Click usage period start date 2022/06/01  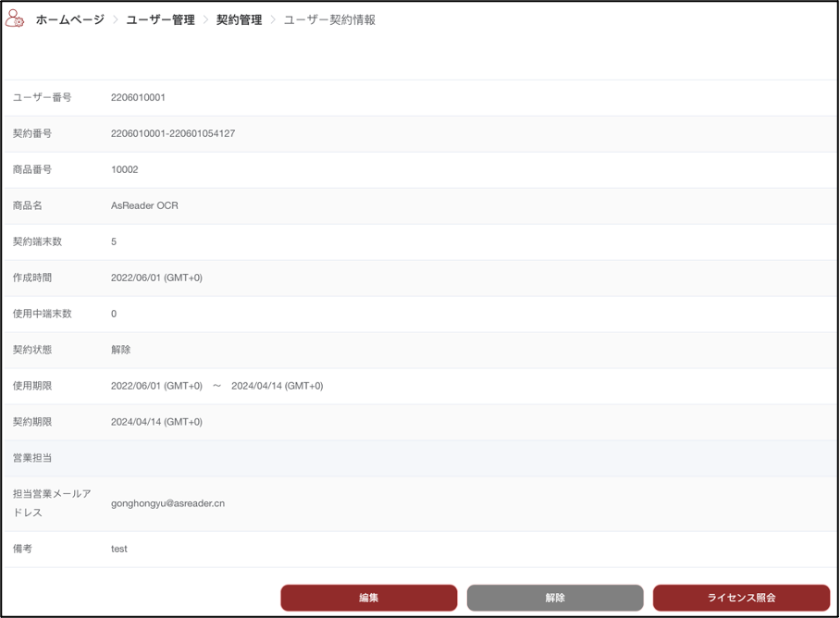(x=156, y=386)
